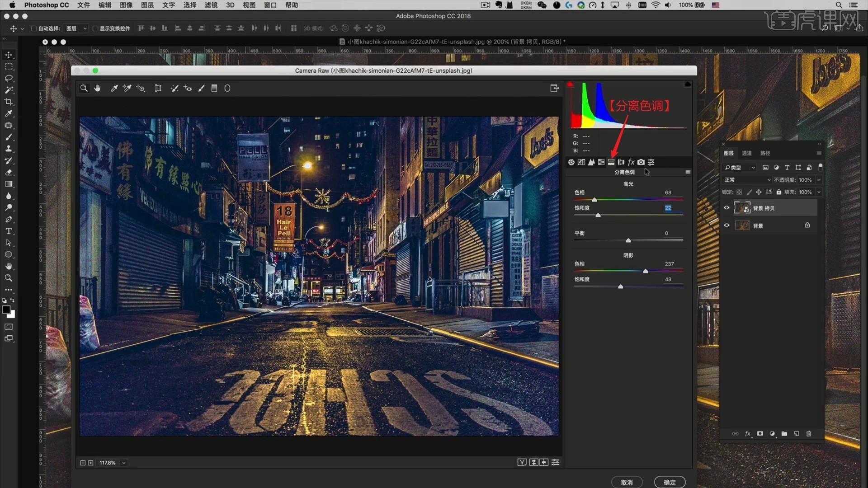
Task: Open the Move tool preset dropdown arrow
Action: point(22,29)
